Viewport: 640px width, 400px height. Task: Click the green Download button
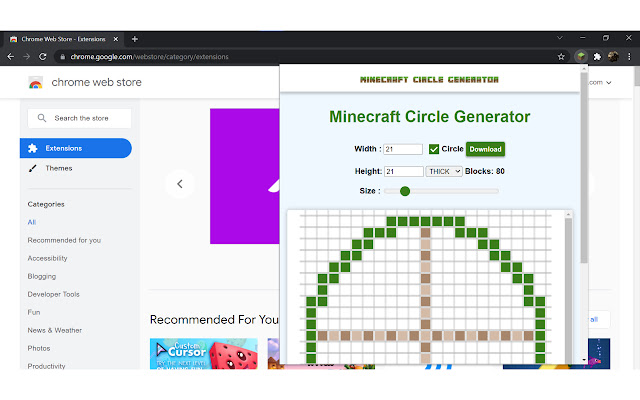click(485, 149)
